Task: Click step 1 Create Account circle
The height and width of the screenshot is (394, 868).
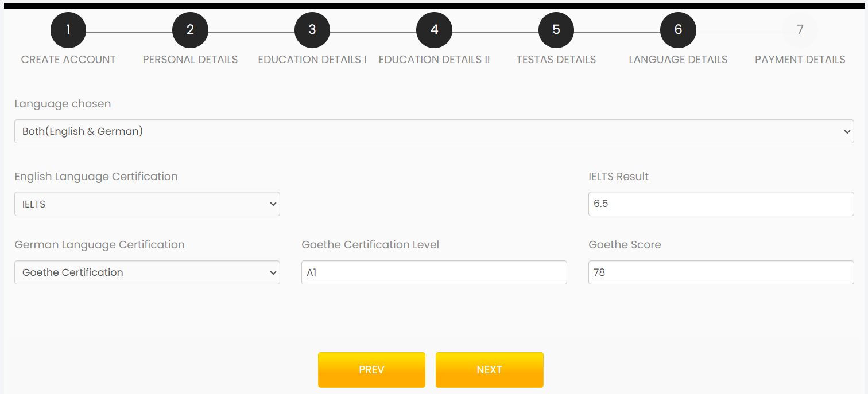Action: point(68,30)
